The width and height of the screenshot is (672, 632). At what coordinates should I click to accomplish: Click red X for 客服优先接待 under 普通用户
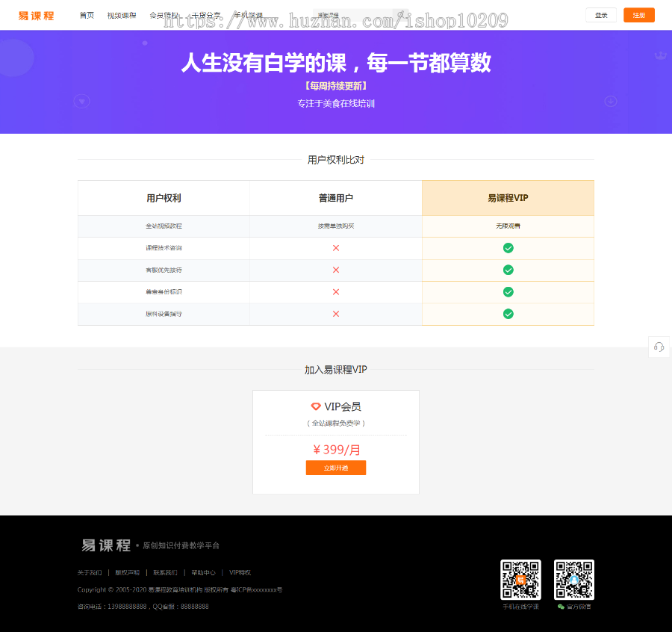tap(335, 270)
